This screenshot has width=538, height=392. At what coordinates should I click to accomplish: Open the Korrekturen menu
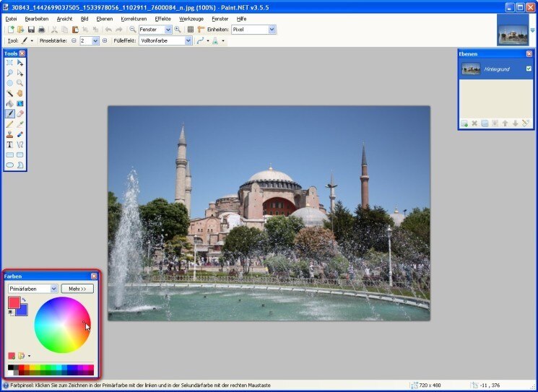point(134,18)
